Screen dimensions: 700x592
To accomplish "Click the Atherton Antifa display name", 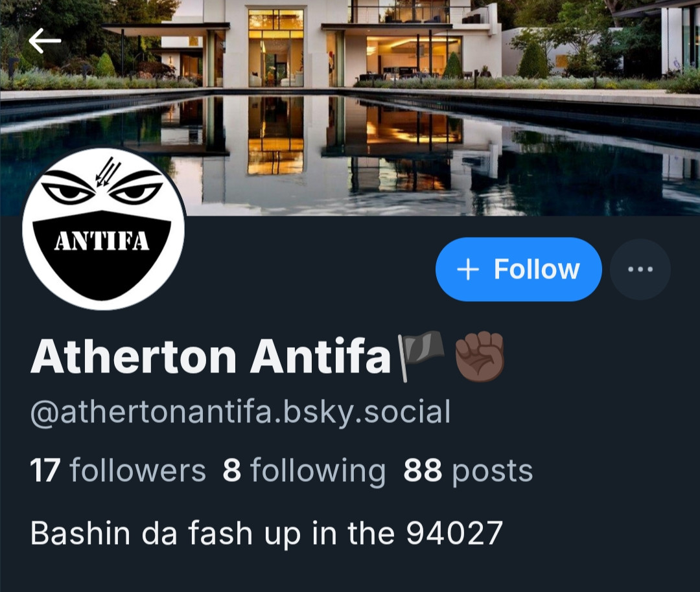I will point(210,356).
